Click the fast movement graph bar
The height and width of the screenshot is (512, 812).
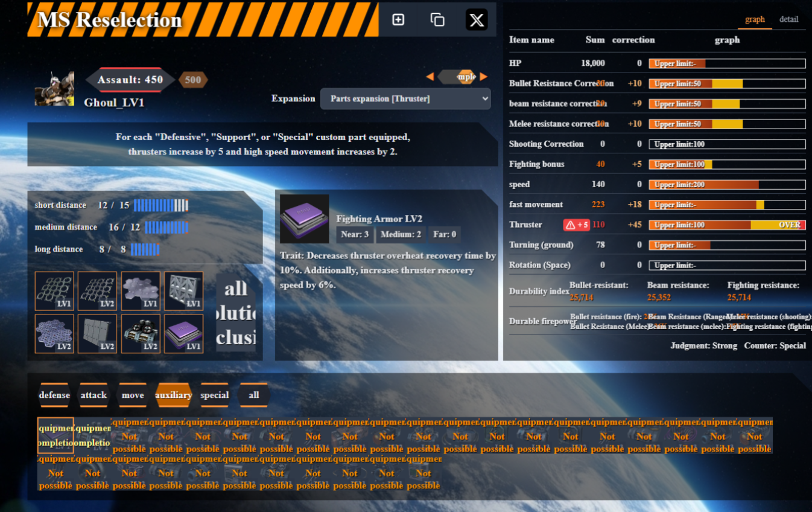[x=727, y=205]
